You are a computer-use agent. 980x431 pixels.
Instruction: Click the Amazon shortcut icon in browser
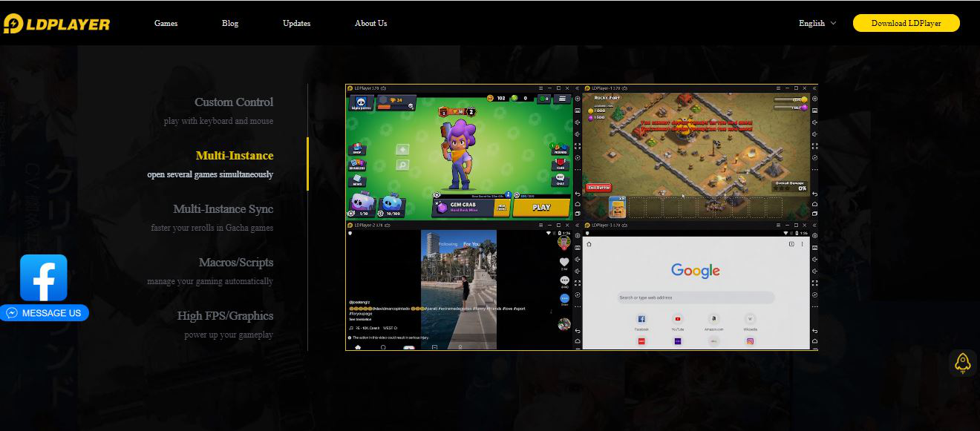coord(714,319)
